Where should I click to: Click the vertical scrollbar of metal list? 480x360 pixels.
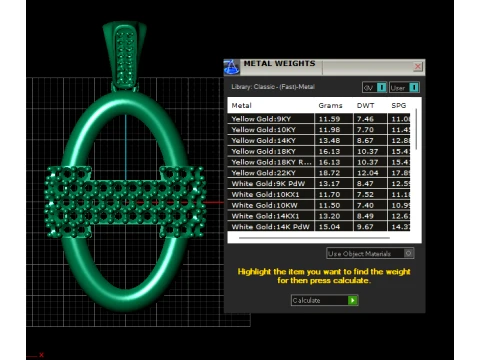(x=416, y=129)
